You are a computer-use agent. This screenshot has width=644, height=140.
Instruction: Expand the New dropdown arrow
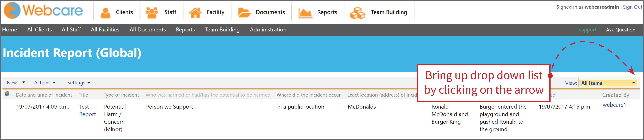click(24, 82)
